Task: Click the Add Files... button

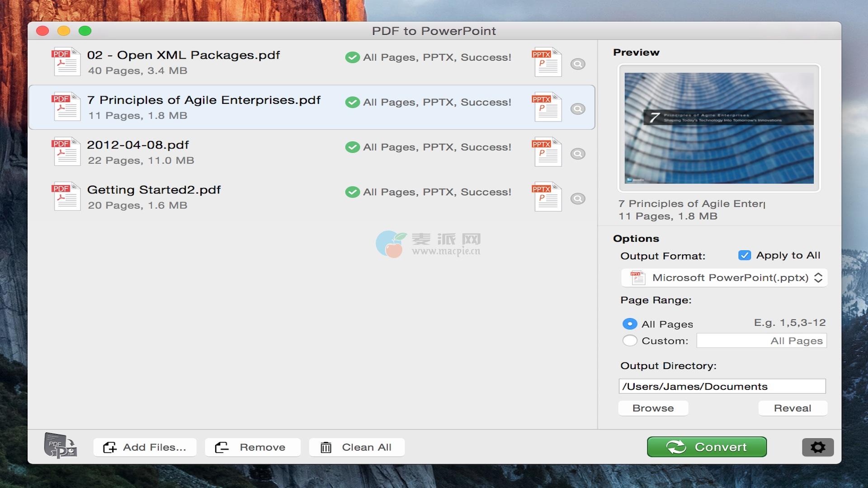Action: pos(145,447)
